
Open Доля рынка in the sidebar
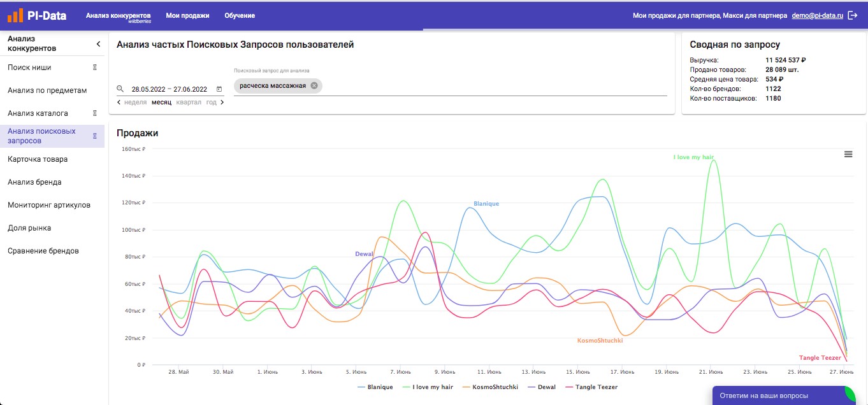click(52, 228)
